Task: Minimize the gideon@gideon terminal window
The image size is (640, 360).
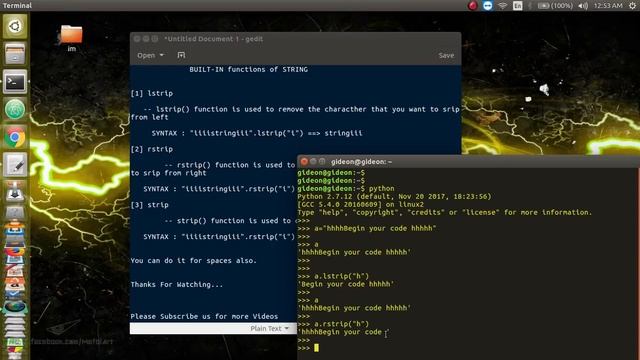Action: click(313, 162)
